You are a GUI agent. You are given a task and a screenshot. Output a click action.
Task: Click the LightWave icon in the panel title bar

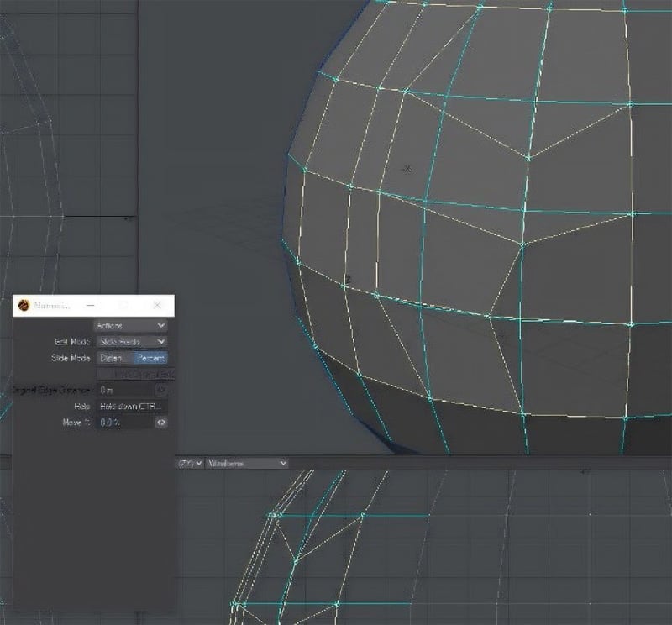23,306
